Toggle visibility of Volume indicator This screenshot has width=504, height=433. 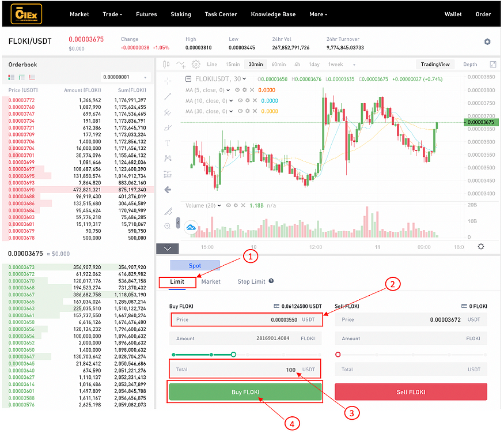point(229,205)
